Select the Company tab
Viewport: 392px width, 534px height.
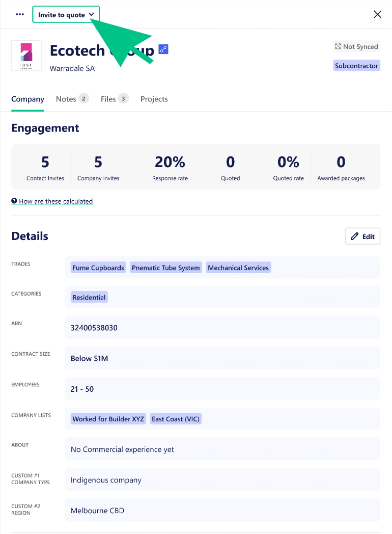27,99
